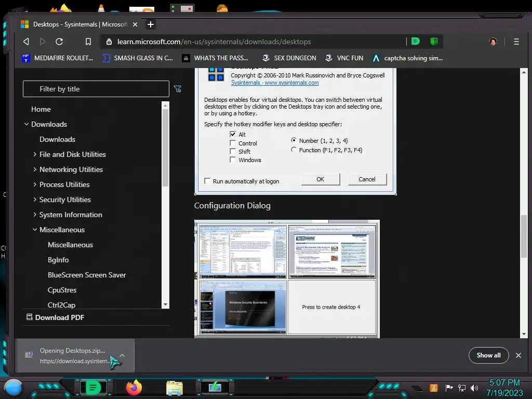Expand Security Utilities
The image size is (532, 399).
pyautogui.click(x=65, y=200)
